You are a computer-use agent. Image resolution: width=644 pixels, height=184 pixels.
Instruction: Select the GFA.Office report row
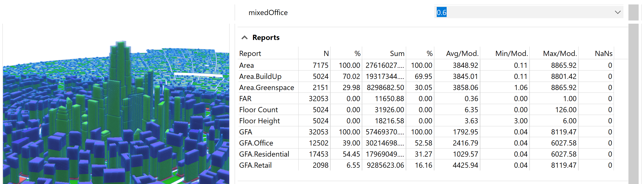pos(426,143)
